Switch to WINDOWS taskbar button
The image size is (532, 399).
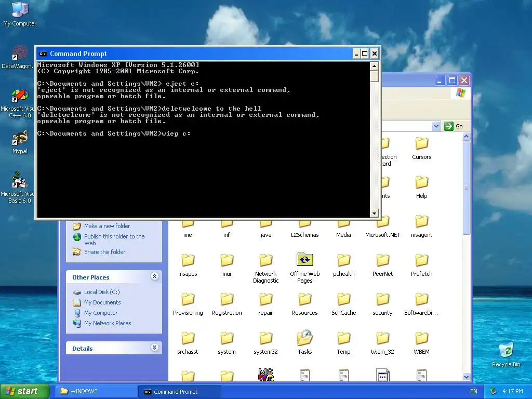(x=96, y=392)
